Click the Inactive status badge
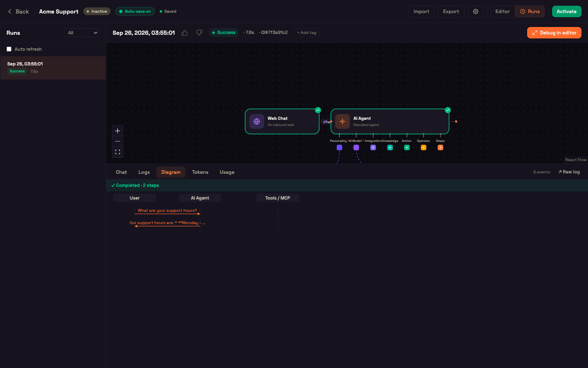588x368 pixels. pos(97,11)
